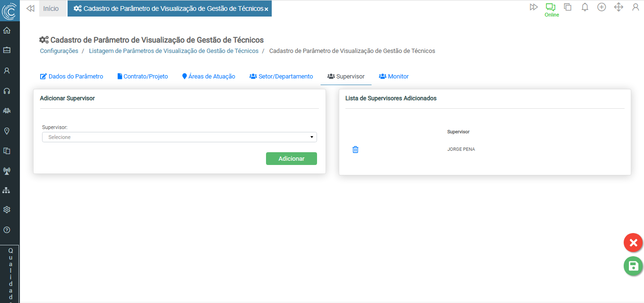Open the Início tab
Screen dimensions: 644x303
(51, 9)
